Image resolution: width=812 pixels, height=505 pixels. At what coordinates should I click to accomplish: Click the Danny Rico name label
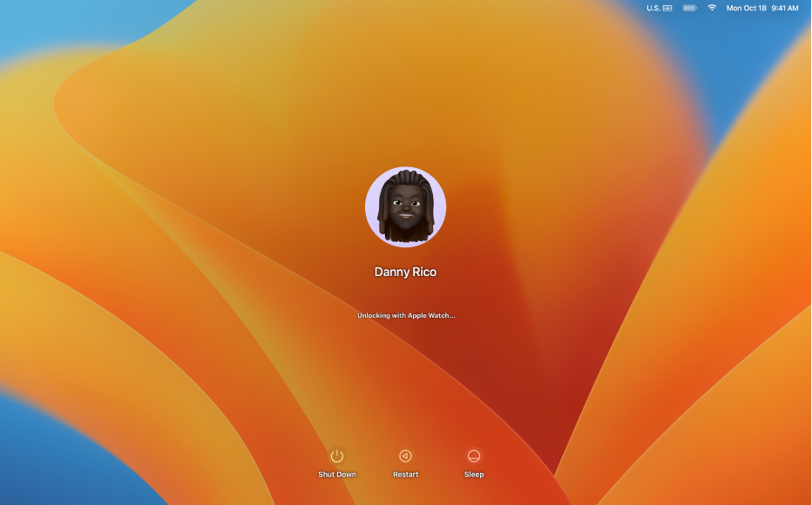(406, 272)
